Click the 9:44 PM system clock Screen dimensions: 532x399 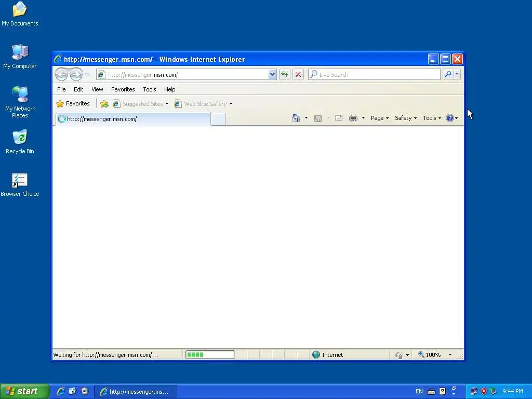(x=513, y=391)
